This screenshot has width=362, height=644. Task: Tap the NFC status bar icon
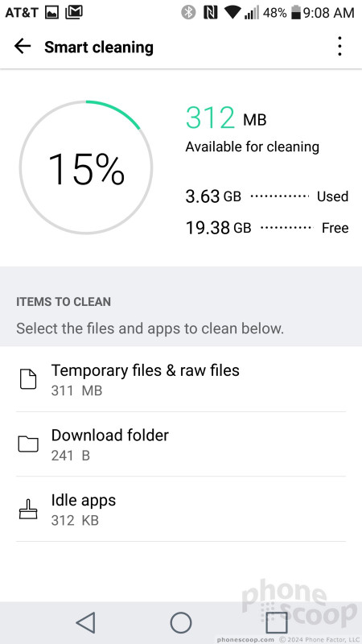tap(210, 13)
